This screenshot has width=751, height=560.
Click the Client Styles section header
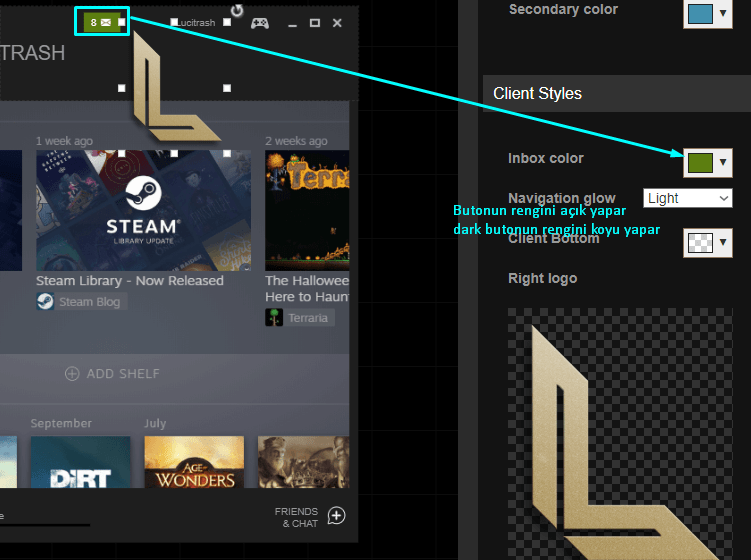tap(617, 93)
